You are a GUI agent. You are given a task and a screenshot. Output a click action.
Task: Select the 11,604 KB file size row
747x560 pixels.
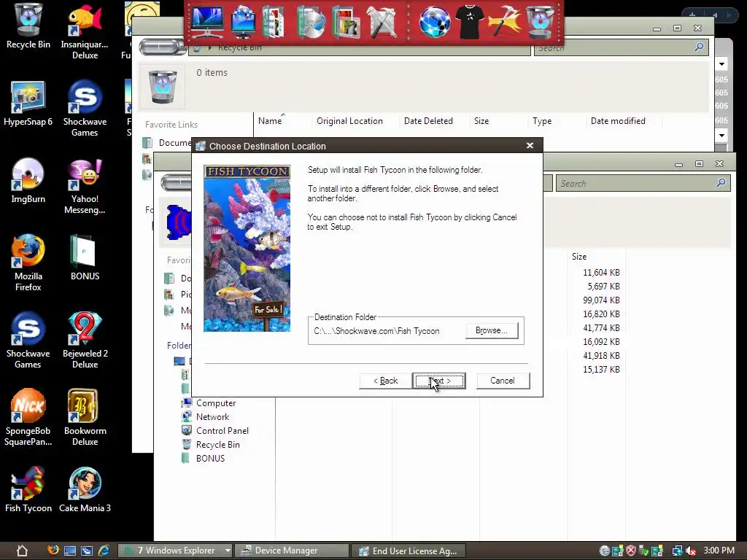[x=601, y=273]
